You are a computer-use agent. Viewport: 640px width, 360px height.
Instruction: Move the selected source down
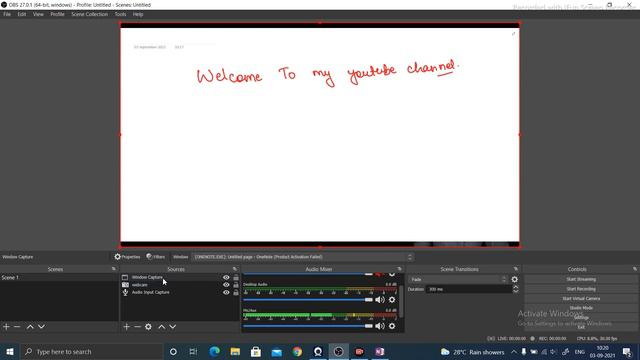pyautogui.click(x=173, y=327)
